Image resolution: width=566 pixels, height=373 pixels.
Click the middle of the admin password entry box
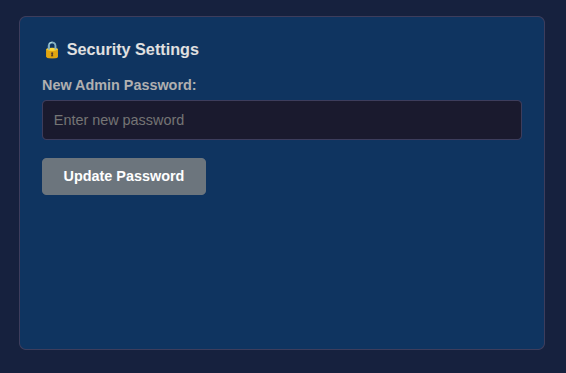(282, 120)
